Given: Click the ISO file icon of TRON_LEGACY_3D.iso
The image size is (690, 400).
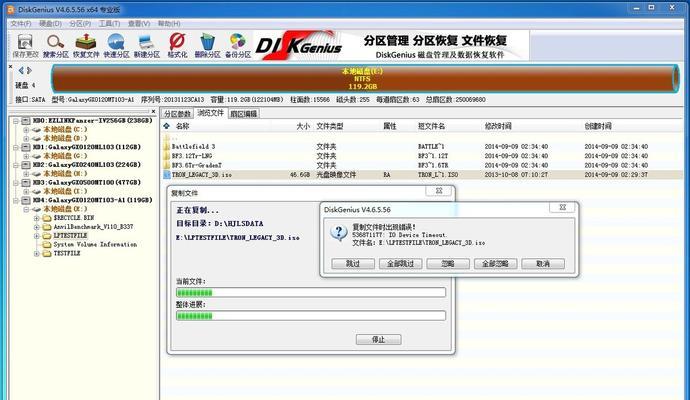Looking at the screenshot, I should pos(167,175).
